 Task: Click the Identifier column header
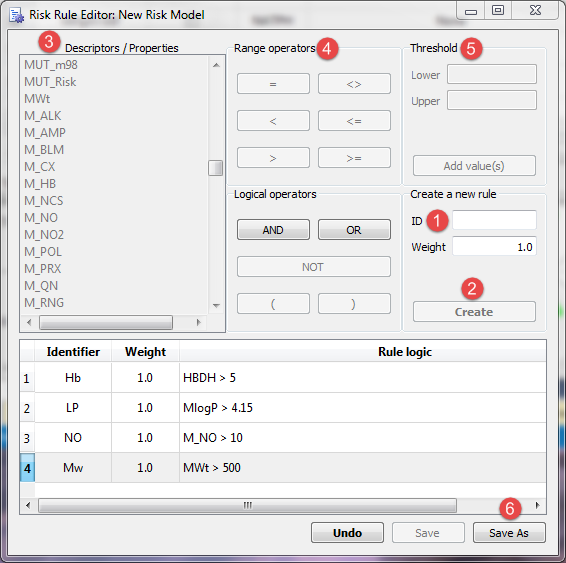point(73,352)
